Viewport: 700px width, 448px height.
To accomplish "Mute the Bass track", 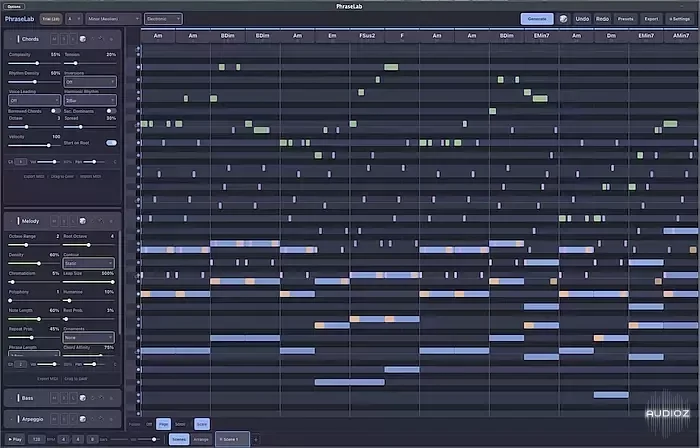I will (54, 398).
